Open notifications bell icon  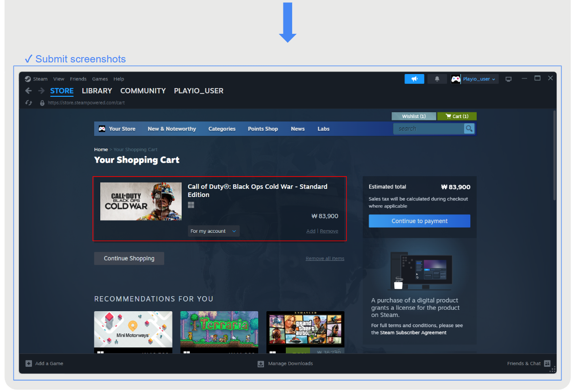(x=437, y=79)
